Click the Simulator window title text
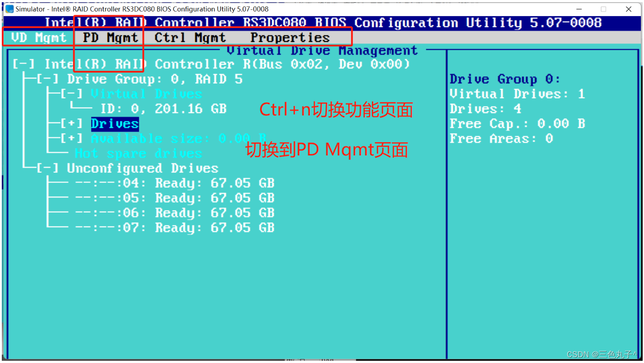 pos(142,9)
